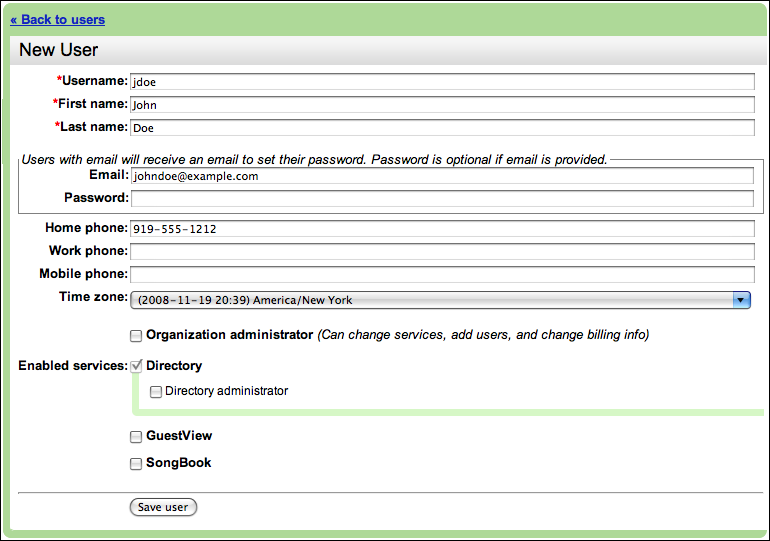Click the "New User" heading text

click(x=58, y=50)
